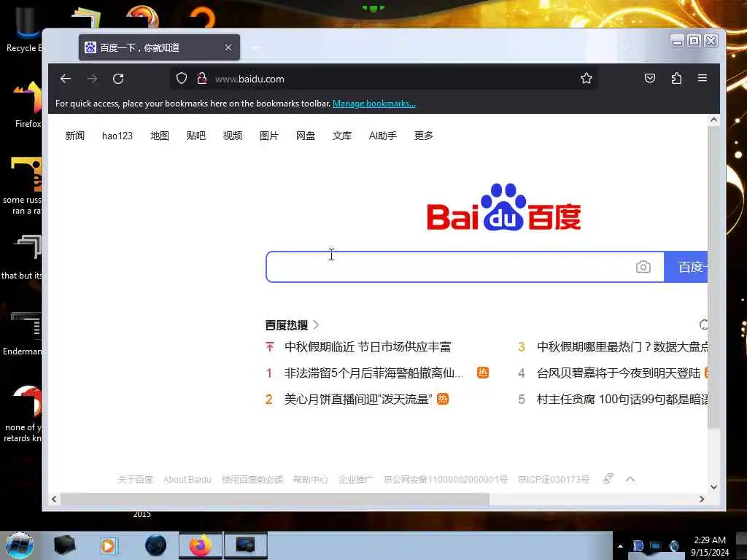
Task: Open the 京ICP证030173号 footer link
Action: (554, 480)
